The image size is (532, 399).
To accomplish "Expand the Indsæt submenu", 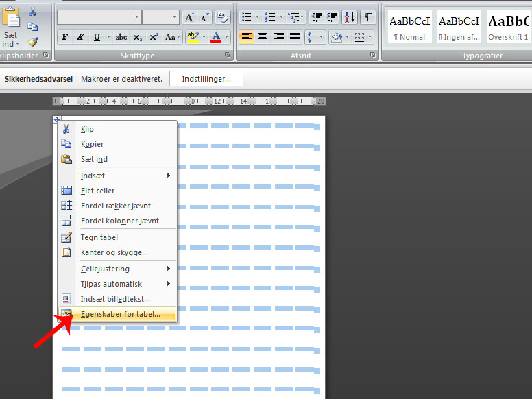I will click(x=117, y=176).
